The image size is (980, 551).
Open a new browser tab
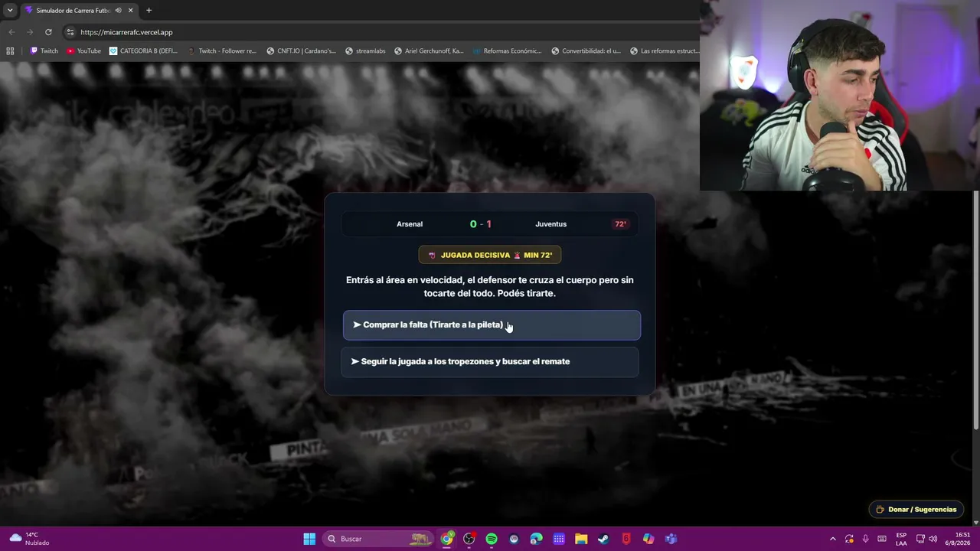pos(149,11)
